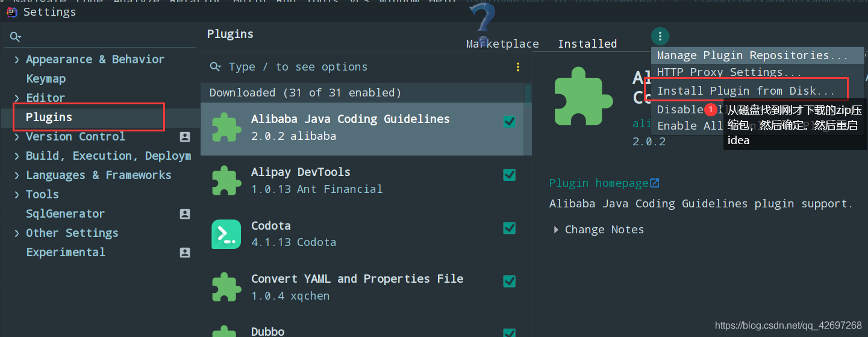
Task: Toggle the Dubbo plugin checkbox
Action: [509, 333]
